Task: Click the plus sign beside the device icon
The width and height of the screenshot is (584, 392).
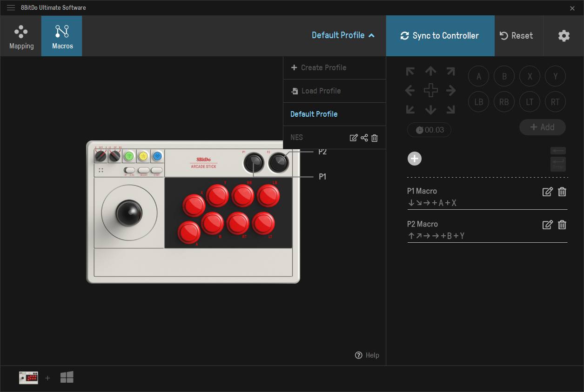Action: click(47, 378)
